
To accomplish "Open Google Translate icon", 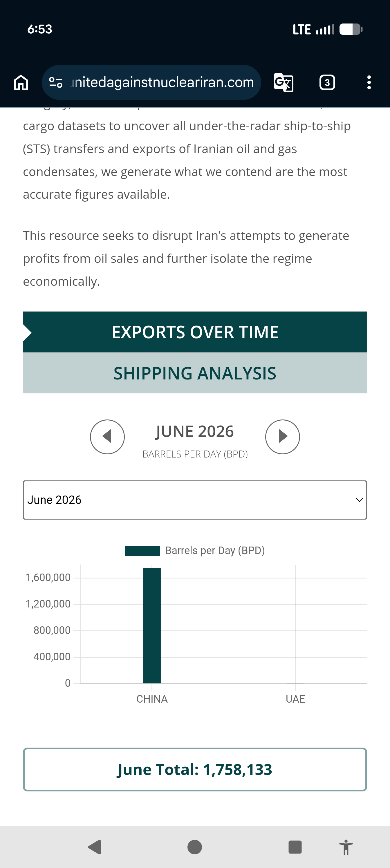I will (x=284, y=82).
